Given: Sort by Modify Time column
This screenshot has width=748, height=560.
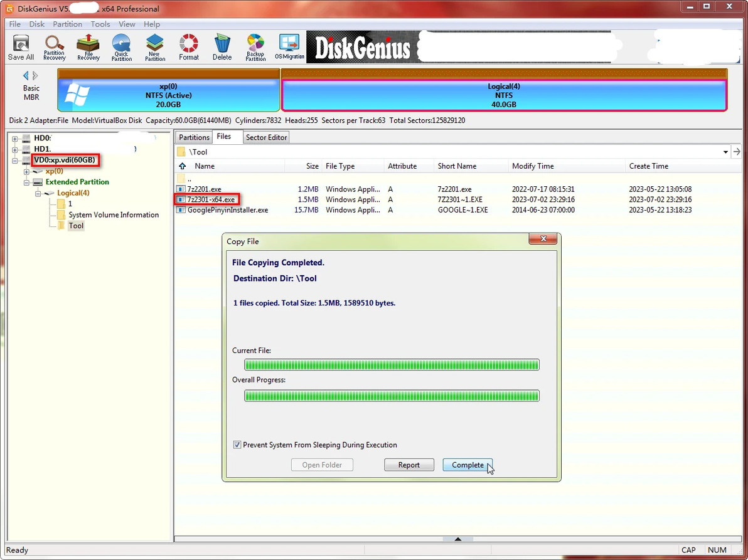Looking at the screenshot, I should click(566, 166).
